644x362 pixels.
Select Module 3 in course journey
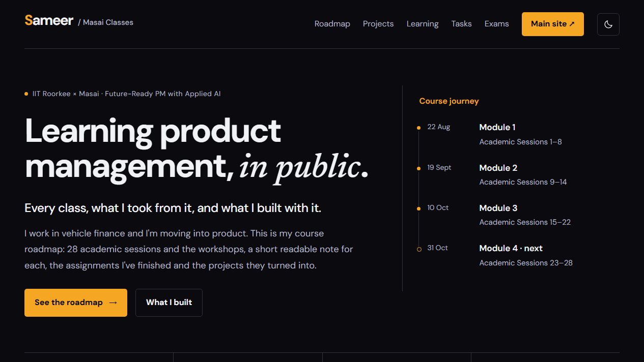click(x=498, y=208)
